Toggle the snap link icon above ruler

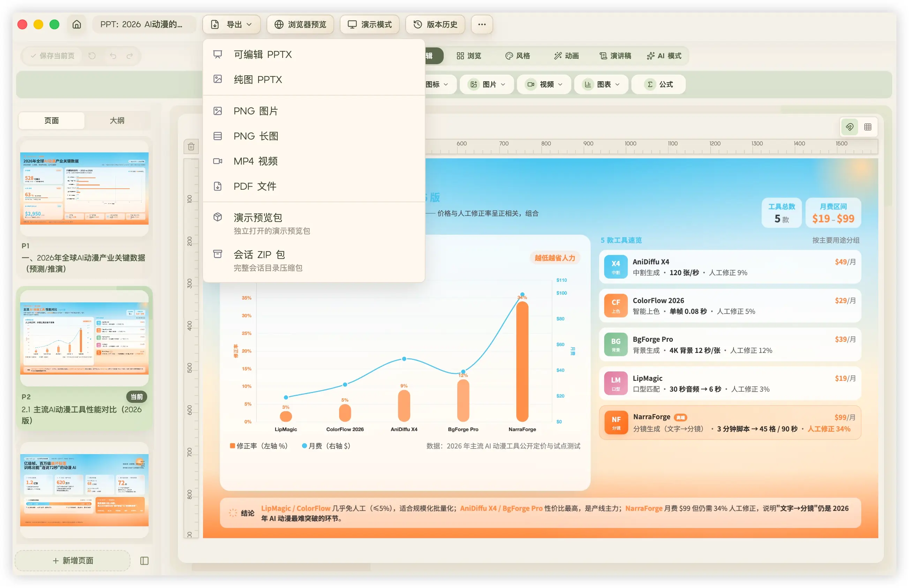coord(849,127)
